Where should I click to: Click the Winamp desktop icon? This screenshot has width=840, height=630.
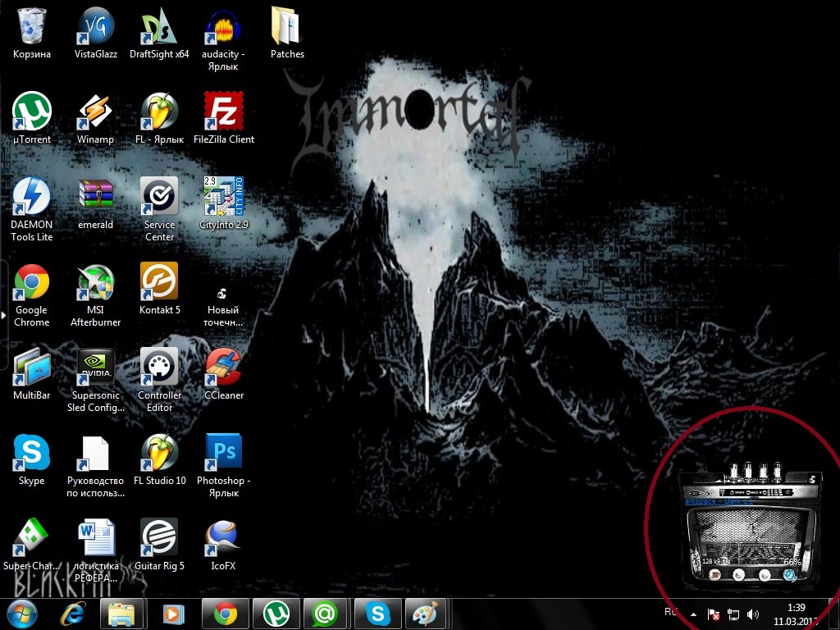(95, 118)
